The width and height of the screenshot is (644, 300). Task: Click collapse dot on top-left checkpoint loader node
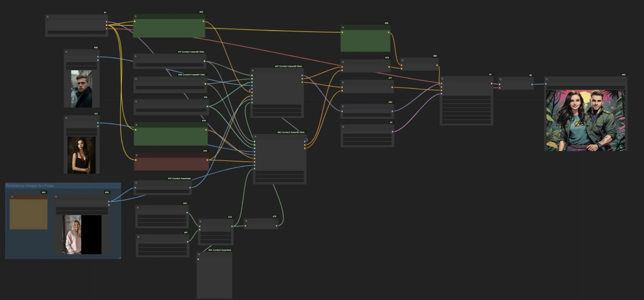click(x=48, y=17)
